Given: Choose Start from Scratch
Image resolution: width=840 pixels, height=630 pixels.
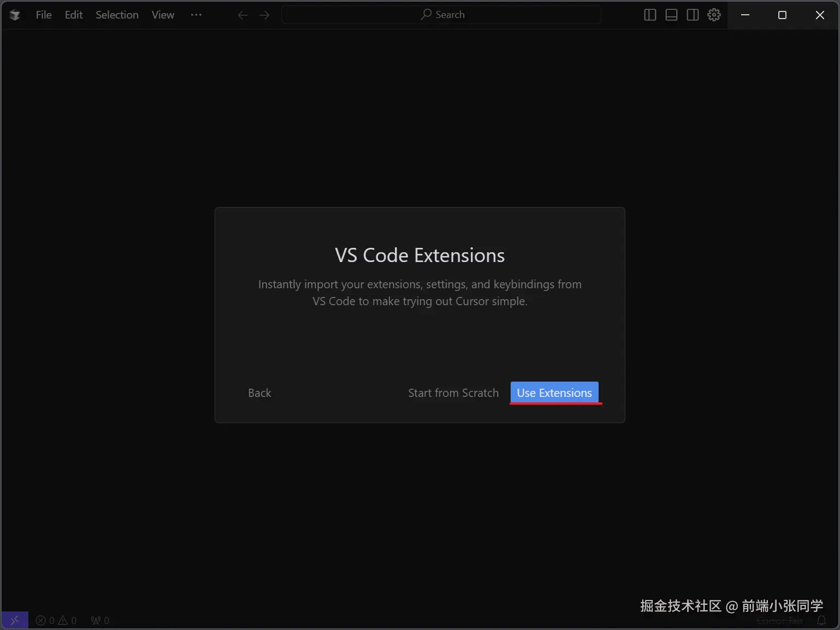Looking at the screenshot, I should pyautogui.click(x=453, y=393).
